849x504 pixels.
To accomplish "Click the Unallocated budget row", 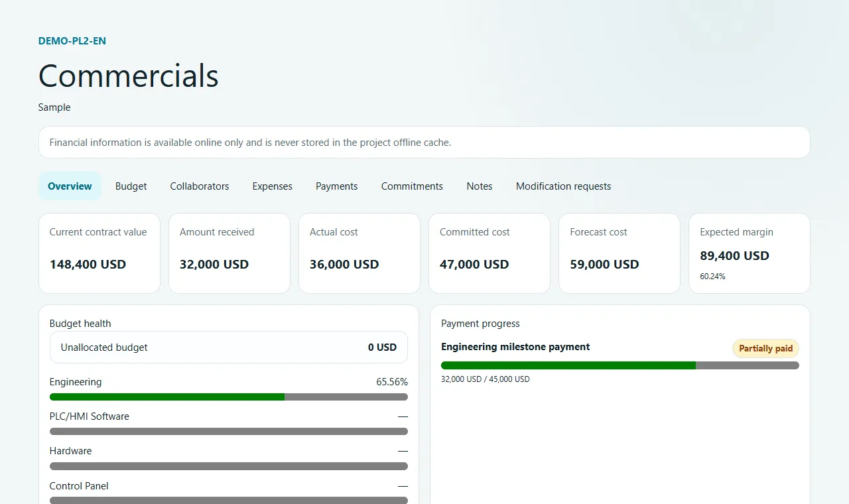I will pyautogui.click(x=229, y=347).
